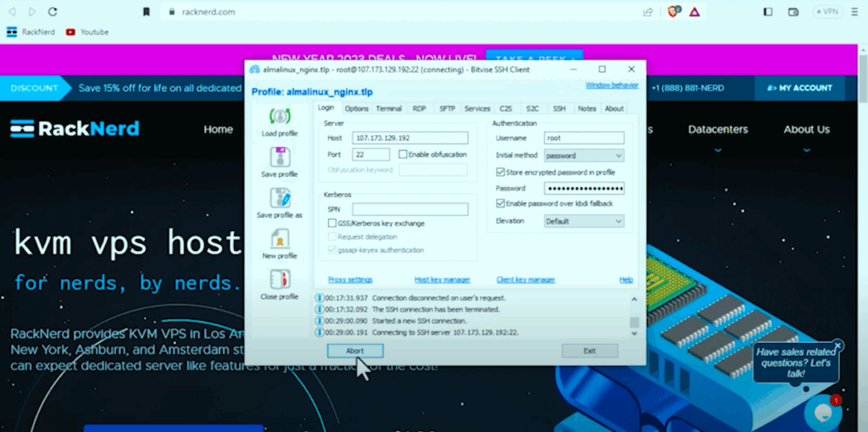868x432 pixels.
Task: Dismiss the sales questions popup
Action: (x=837, y=345)
